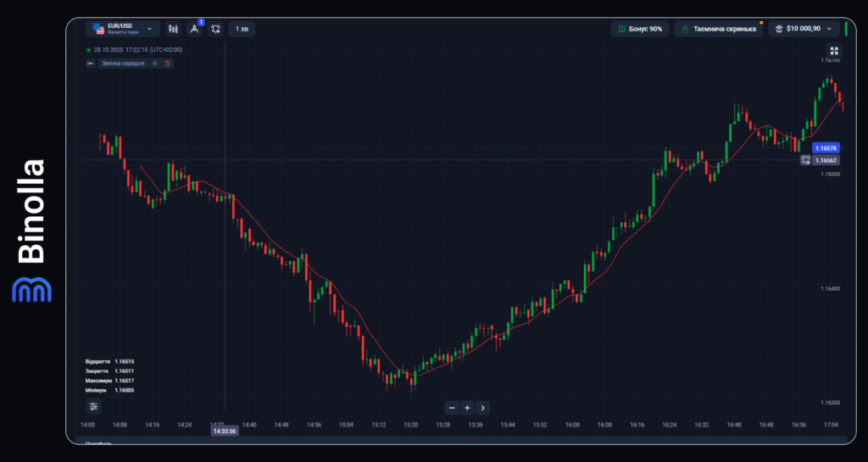Open the Таємнича скринька gift box
The image size is (868, 462).
[x=719, y=29]
